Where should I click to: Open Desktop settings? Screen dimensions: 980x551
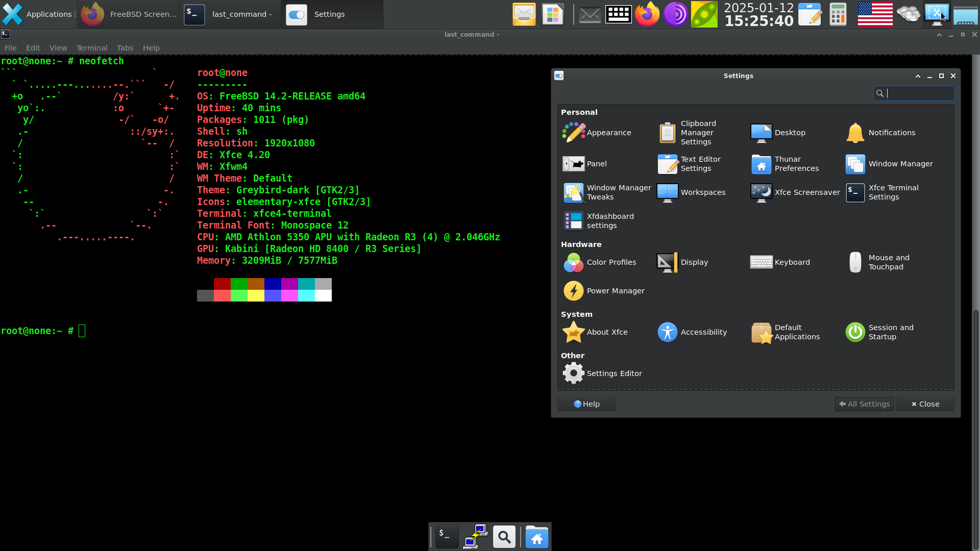pos(778,133)
